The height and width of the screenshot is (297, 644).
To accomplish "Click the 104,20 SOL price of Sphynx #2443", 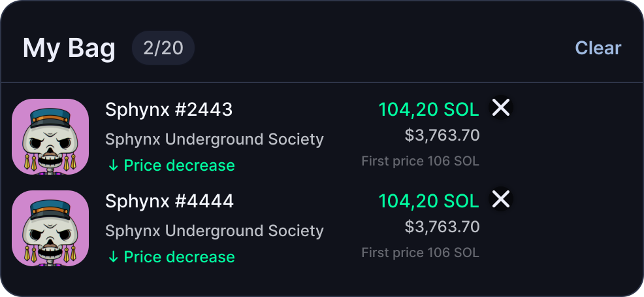I will (x=428, y=110).
